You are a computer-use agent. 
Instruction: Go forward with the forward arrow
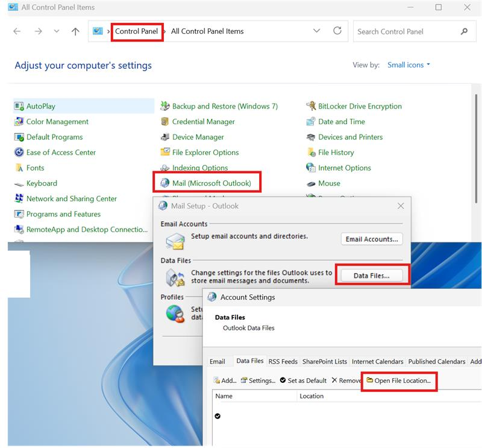(x=38, y=31)
